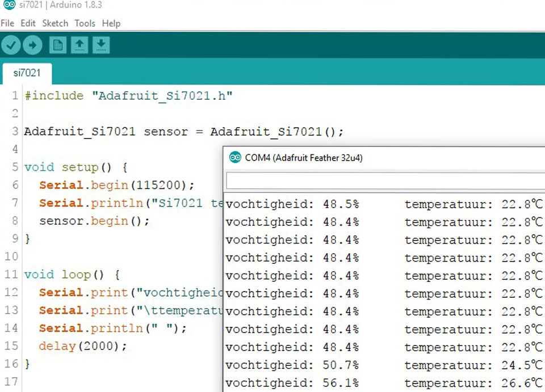The width and height of the screenshot is (545, 392).
Task: Click the vochtigheid: 50.7% reading
Action: click(292, 365)
